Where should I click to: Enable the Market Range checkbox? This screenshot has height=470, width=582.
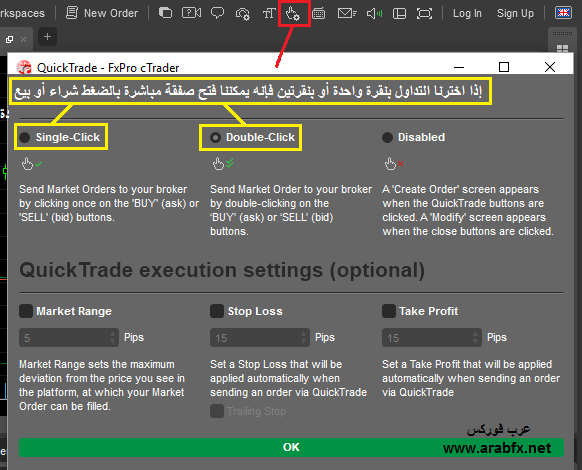coord(26,311)
